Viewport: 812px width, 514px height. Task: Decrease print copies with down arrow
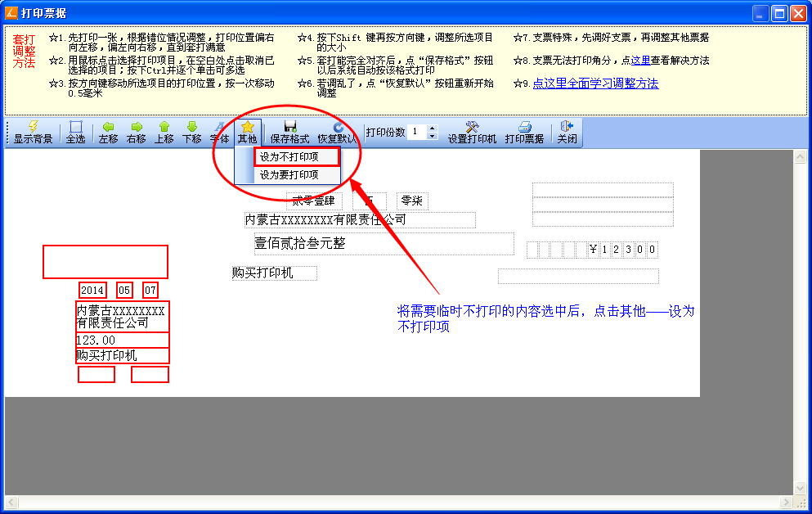click(433, 136)
